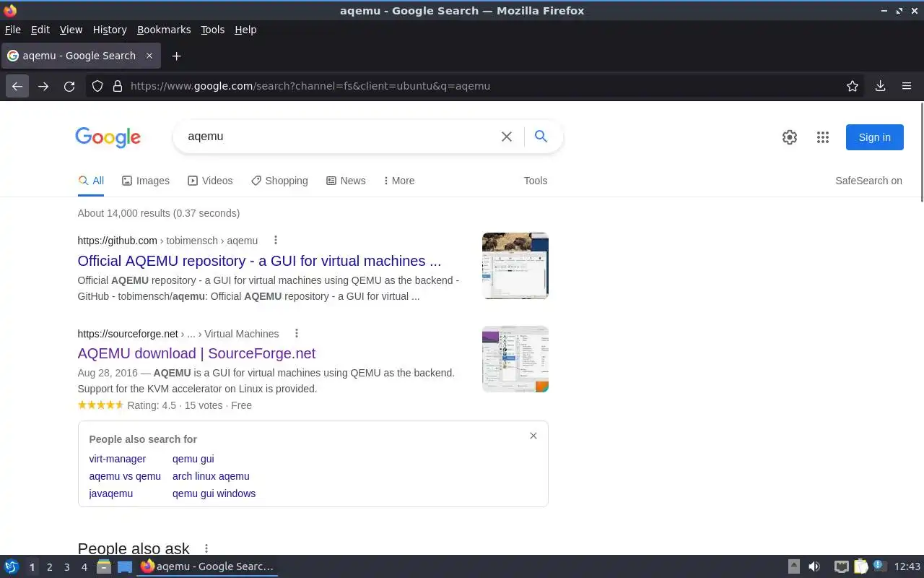Switch to the Videos results tab
The width and height of the screenshot is (924, 578).
(210, 181)
